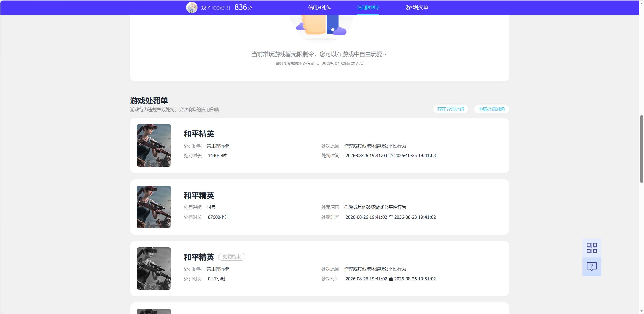Click time range ending 2036-08-23 19:41:02
The width and height of the screenshot is (644, 314).
click(390, 217)
